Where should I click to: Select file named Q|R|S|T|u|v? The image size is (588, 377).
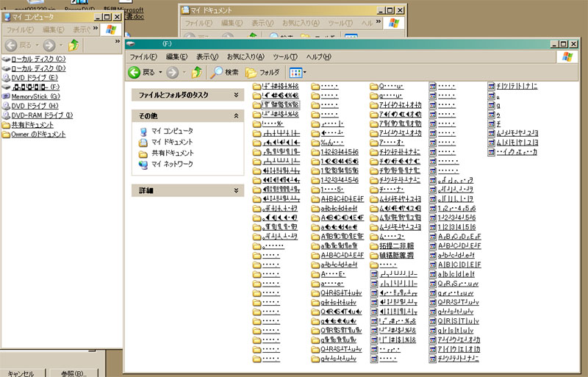point(458,320)
